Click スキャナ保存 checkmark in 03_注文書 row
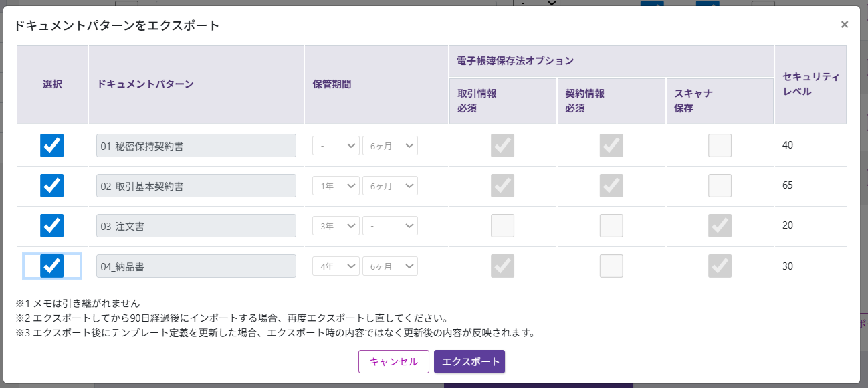The width and height of the screenshot is (868, 388). pos(720,225)
